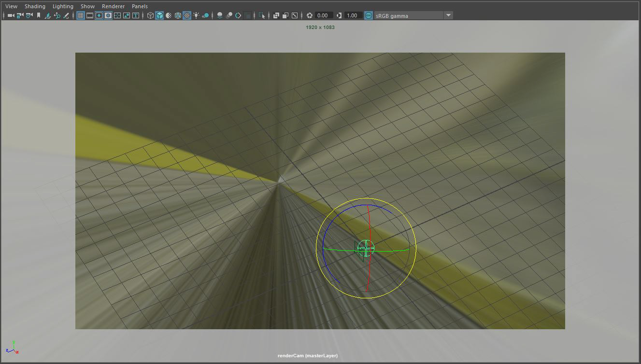641x364 pixels.
Task: Click the Select Camera icon
Action: (11, 15)
